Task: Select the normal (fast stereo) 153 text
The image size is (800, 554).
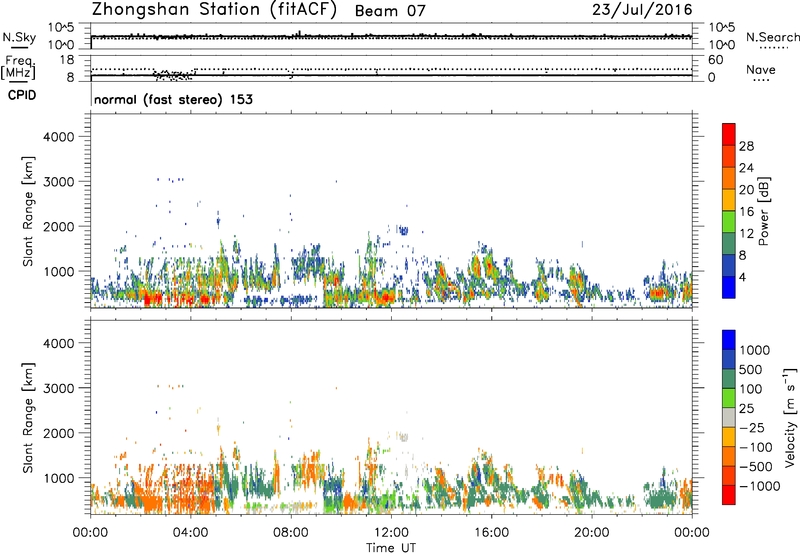Action: point(173,99)
